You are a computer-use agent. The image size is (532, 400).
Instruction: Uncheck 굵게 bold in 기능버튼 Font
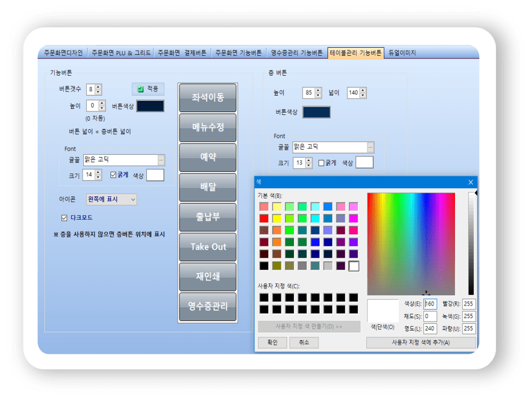(113, 175)
